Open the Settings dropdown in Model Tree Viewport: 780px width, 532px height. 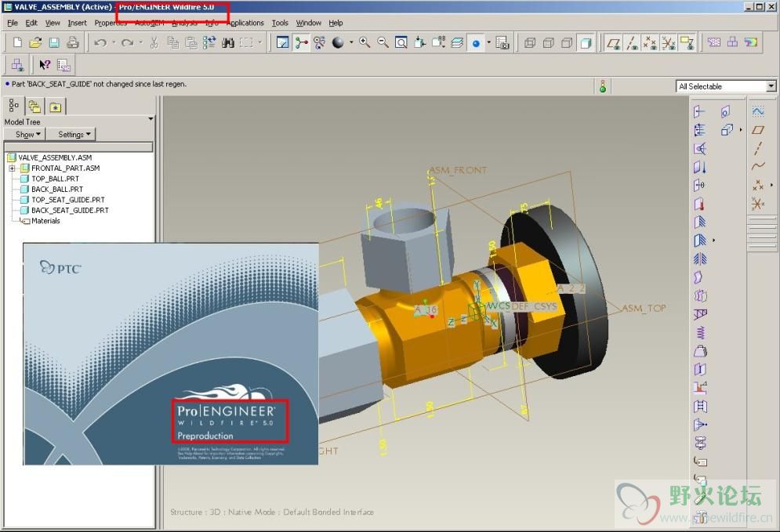[74, 134]
